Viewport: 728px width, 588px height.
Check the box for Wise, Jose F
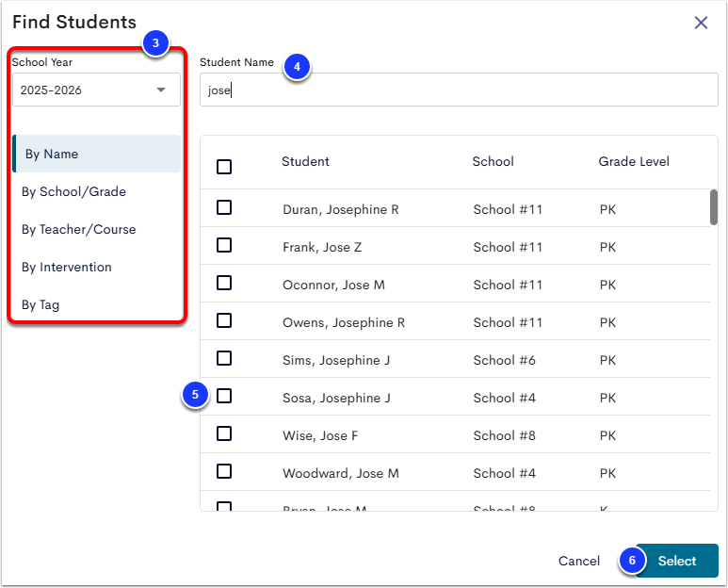[x=224, y=433]
